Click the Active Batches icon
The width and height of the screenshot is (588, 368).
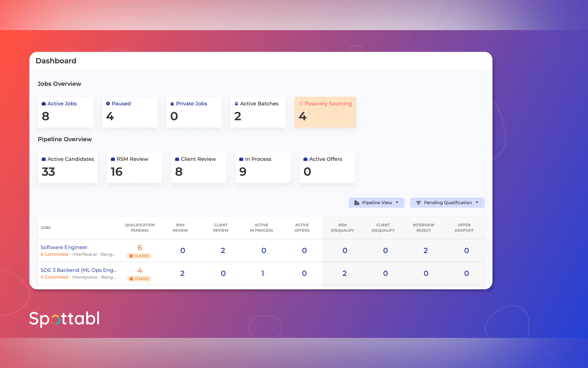(x=236, y=104)
